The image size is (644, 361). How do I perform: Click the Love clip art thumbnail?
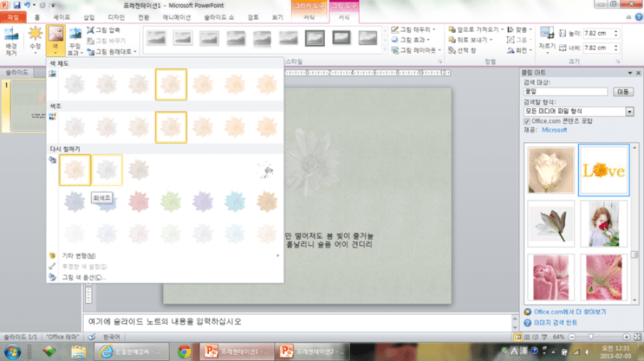[x=603, y=170]
